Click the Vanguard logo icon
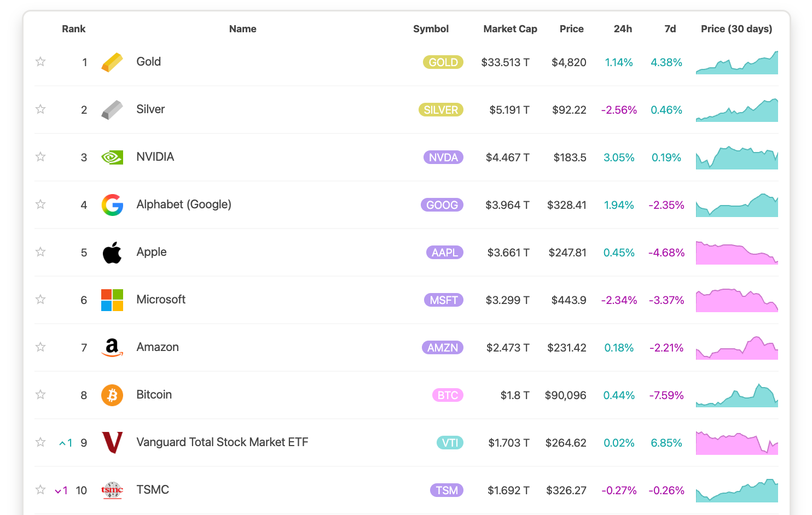The height and width of the screenshot is (515, 812). (x=112, y=443)
